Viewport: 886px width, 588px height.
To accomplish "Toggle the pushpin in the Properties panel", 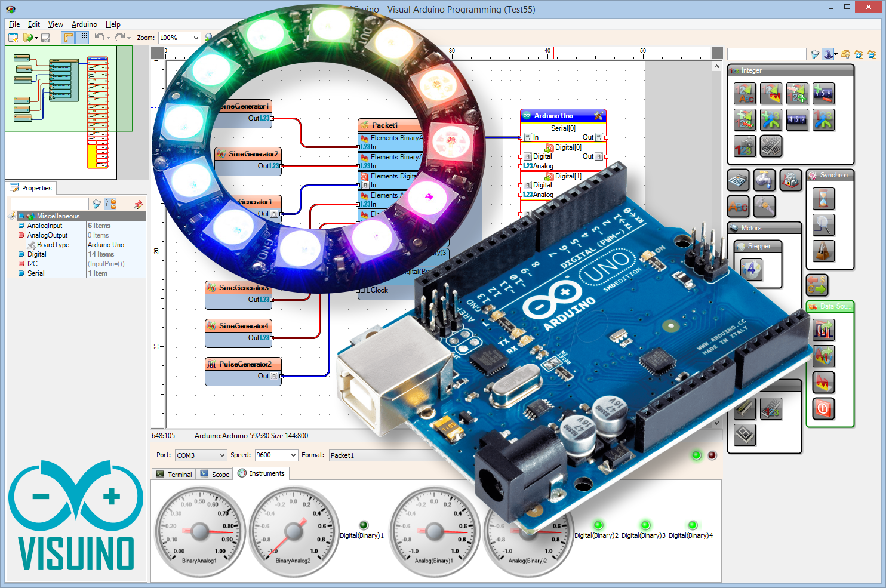I will 139,204.
